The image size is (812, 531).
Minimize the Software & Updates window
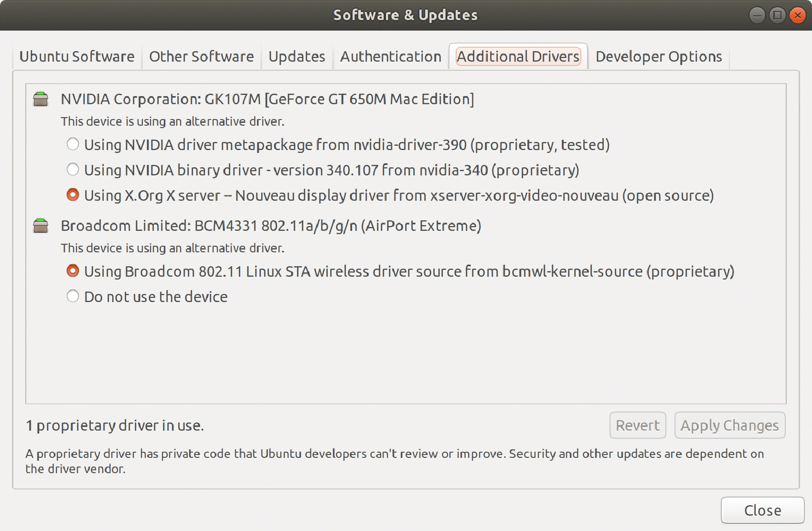tap(757, 15)
